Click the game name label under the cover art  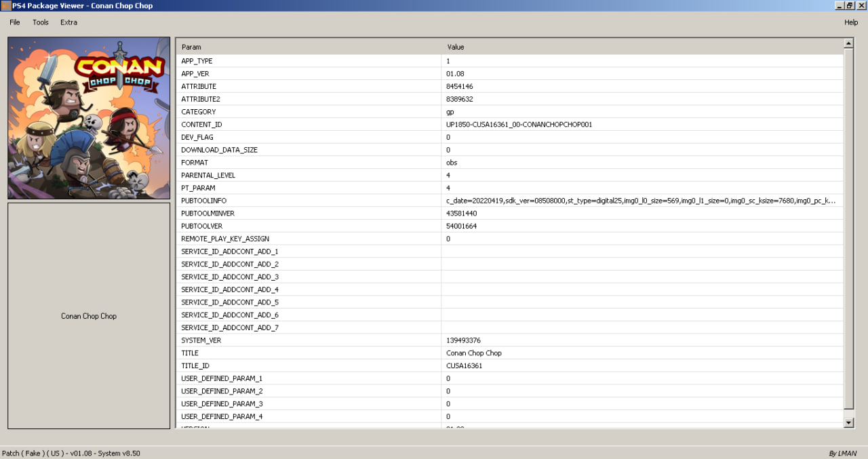click(x=89, y=316)
